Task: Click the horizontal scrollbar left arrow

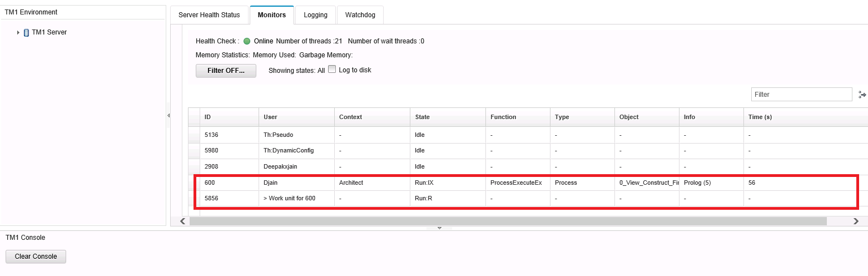Action: [182, 221]
